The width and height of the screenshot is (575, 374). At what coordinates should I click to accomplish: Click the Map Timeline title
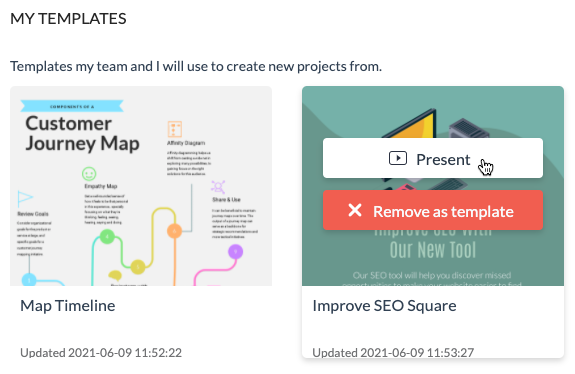[x=67, y=306]
